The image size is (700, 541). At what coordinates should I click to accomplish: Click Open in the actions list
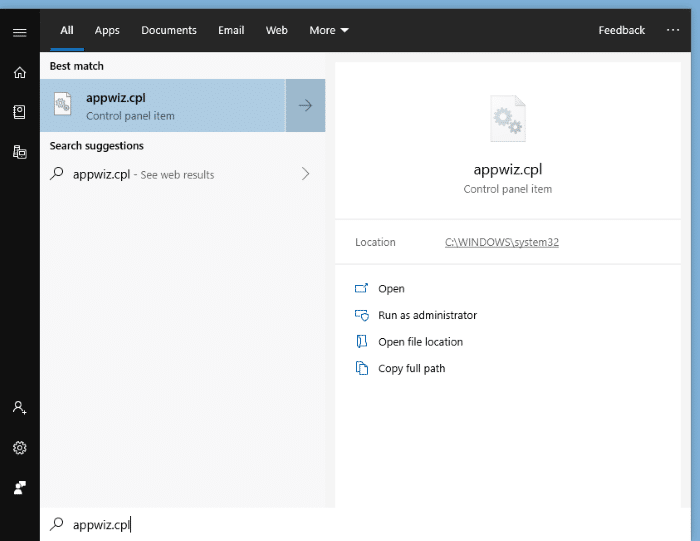(x=391, y=289)
